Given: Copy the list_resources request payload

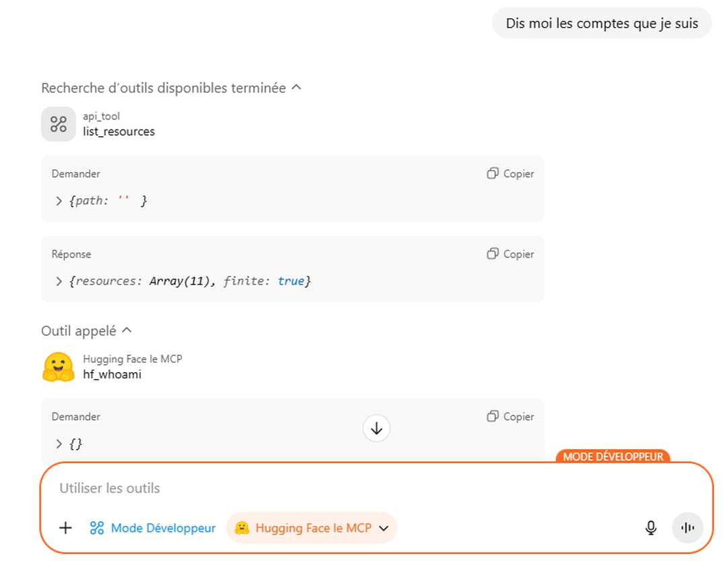Looking at the screenshot, I should pyautogui.click(x=510, y=174).
